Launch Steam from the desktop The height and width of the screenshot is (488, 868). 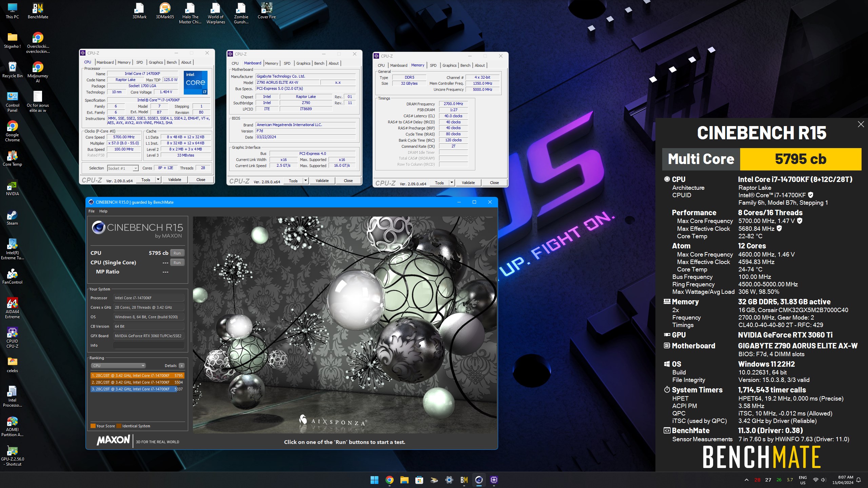click(12, 218)
